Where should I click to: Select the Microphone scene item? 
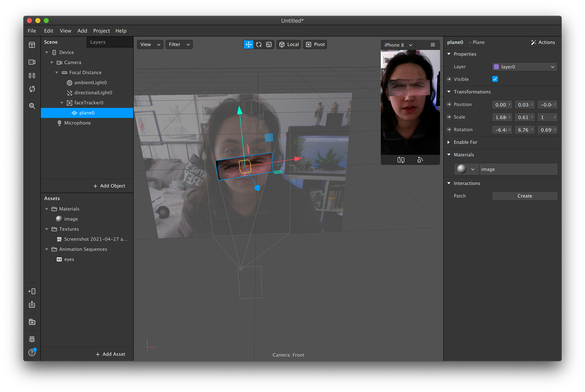pos(87,123)
